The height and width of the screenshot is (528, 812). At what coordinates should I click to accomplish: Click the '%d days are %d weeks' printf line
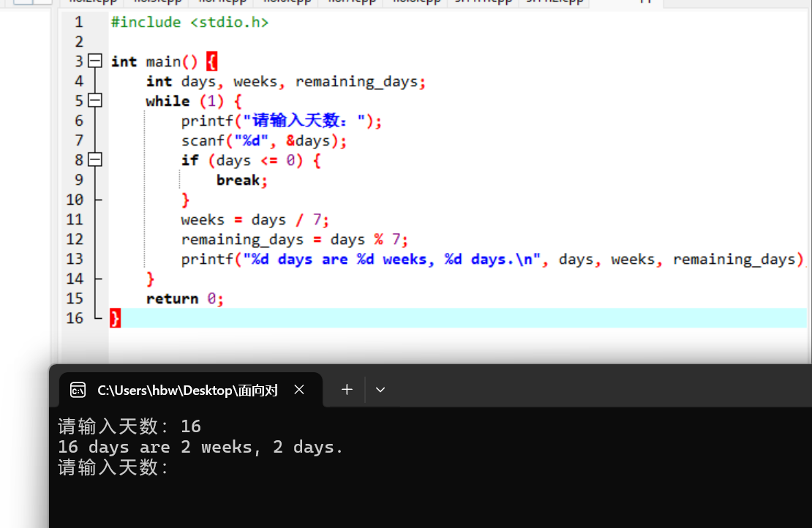point(492,260)
